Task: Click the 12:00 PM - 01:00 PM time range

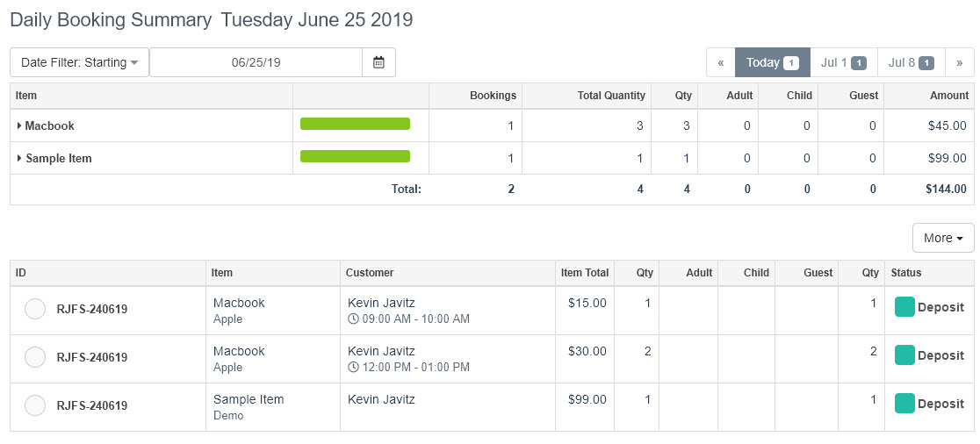Action: pos(415,367)
